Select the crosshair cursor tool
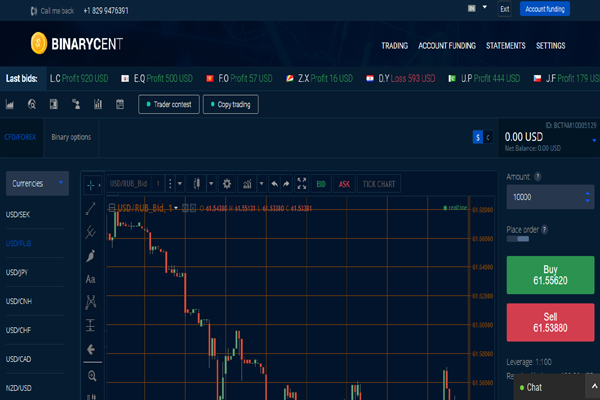Image resolution: width=600 pixels, height=400 pixels. pyautogui.click(x=90, y=185)
